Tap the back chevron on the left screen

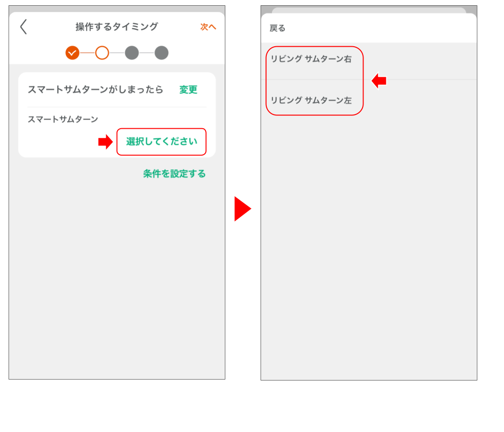(22, 28)
